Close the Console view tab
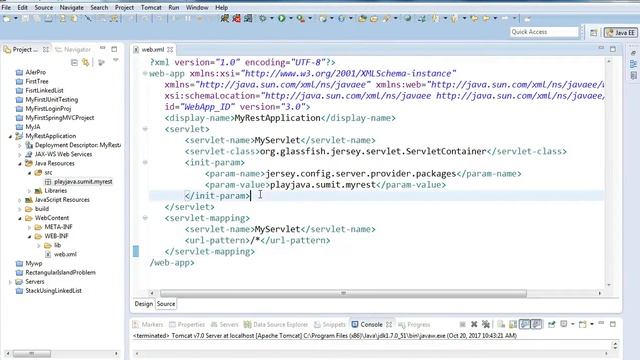 coord(389,324)
